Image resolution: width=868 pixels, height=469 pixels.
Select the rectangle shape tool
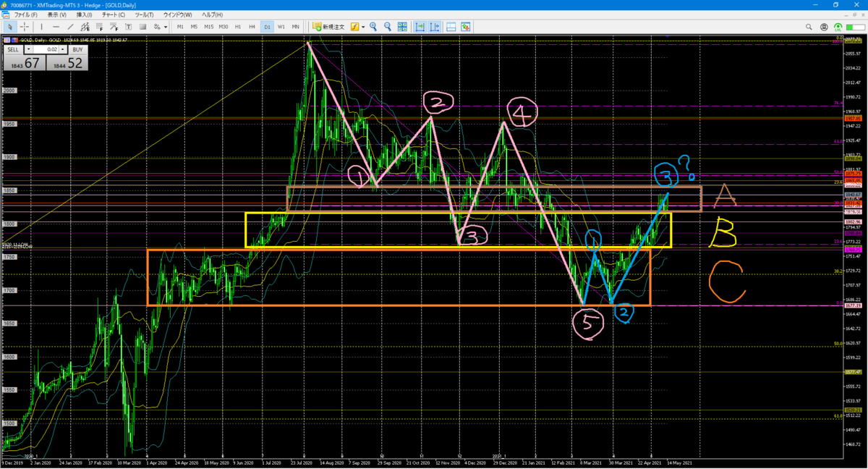142,27
